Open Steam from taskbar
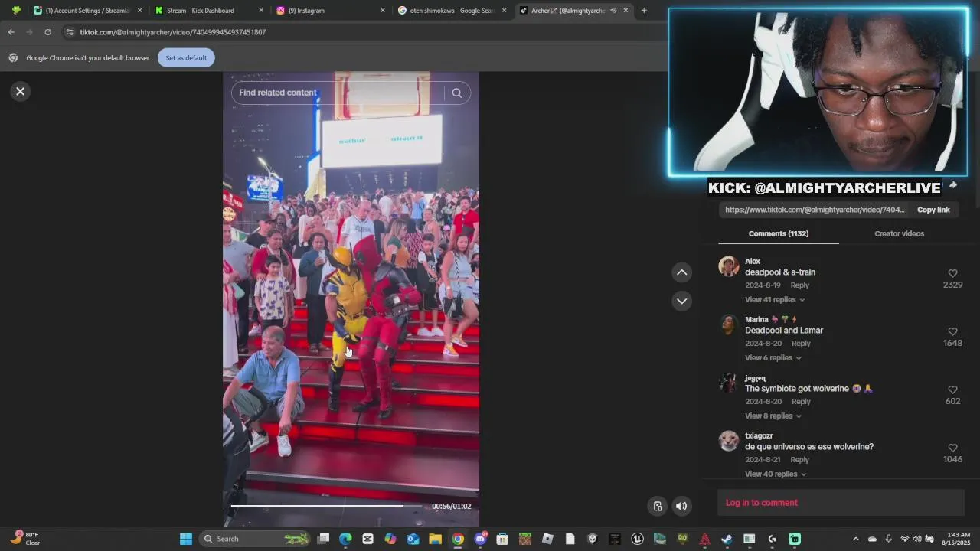980x551 pixels. click(x=727, y=539)
